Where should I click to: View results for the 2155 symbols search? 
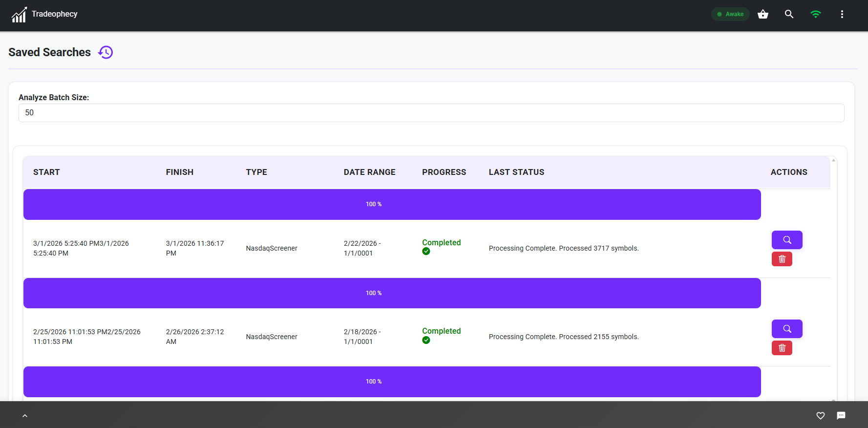click(786, 329)
